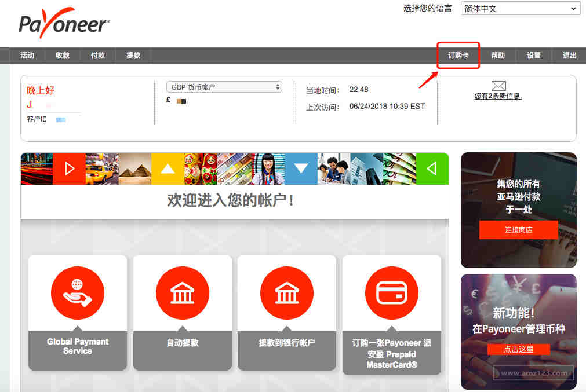Select 订购卡 in the navigation bar
The height and width of the screenshot is (392, 586).
(x=458, y=56)
